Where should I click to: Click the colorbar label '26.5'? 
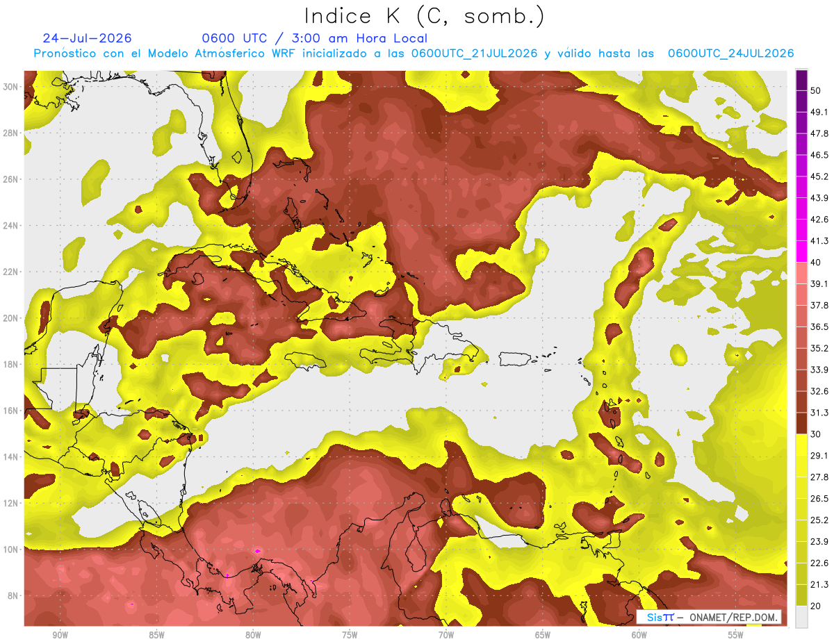[x=819, y=498]
